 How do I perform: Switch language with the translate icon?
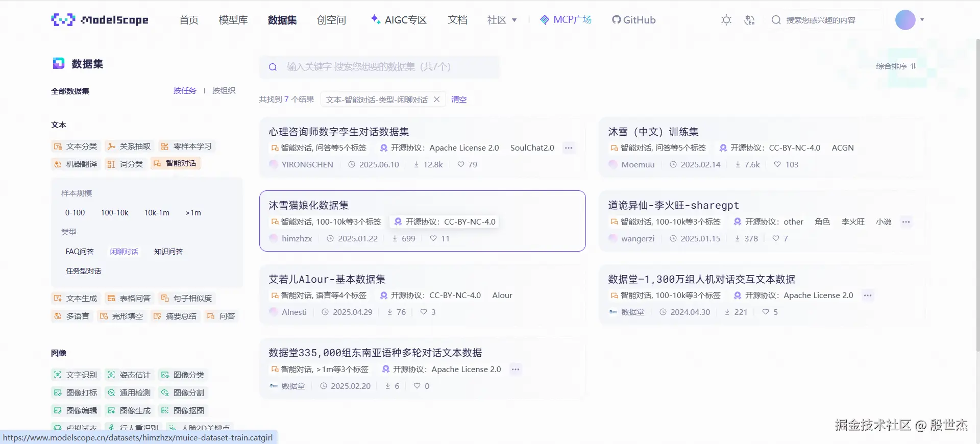(x=749, y=20)
